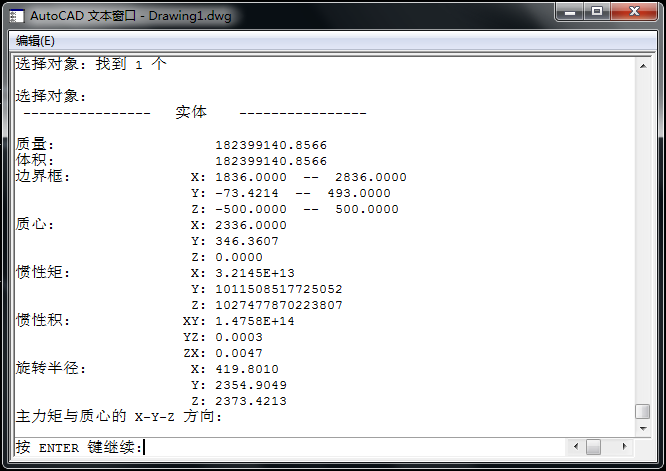This screenshot has height=471, width=666.
Task: Click the 旋转半径 Z value 2373.4213
Action: [251, 401]
